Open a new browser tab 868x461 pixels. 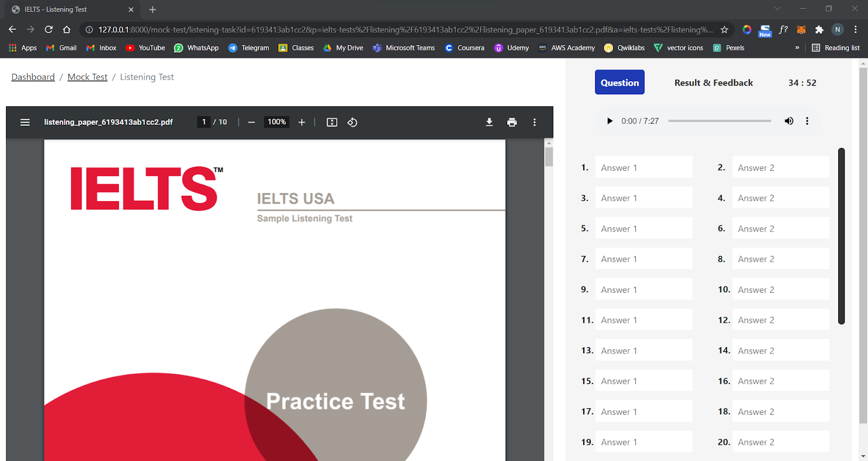(x=152, y=10)
